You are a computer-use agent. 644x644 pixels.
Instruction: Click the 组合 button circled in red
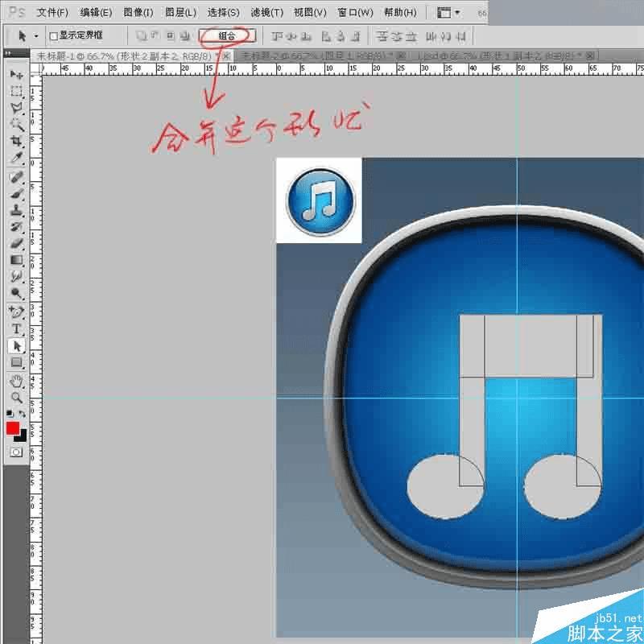click(x=227, y=35)
